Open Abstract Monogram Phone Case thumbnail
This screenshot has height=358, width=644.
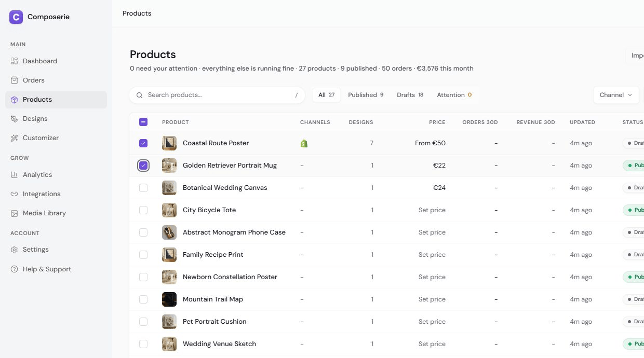click(x=169, y=232)
